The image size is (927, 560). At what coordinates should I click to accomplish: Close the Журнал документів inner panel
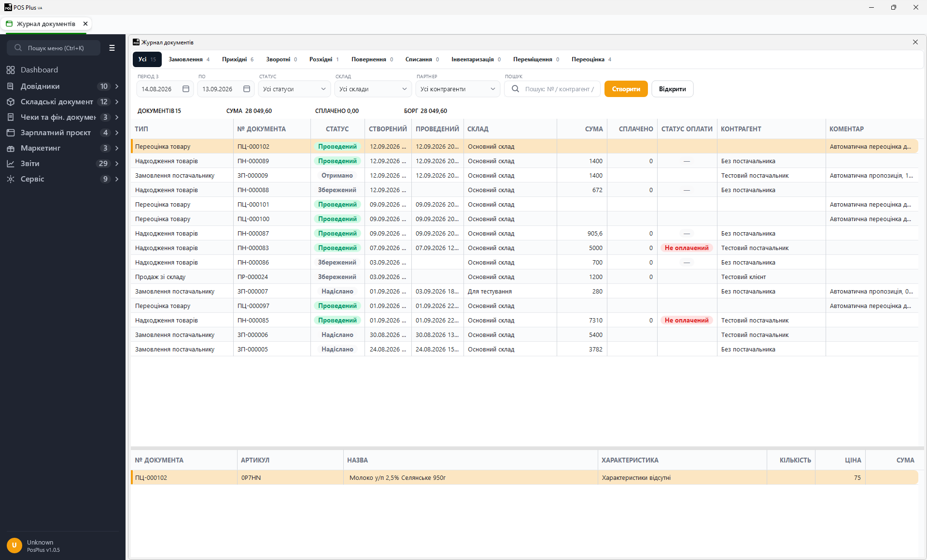click(x=915, y=42)
